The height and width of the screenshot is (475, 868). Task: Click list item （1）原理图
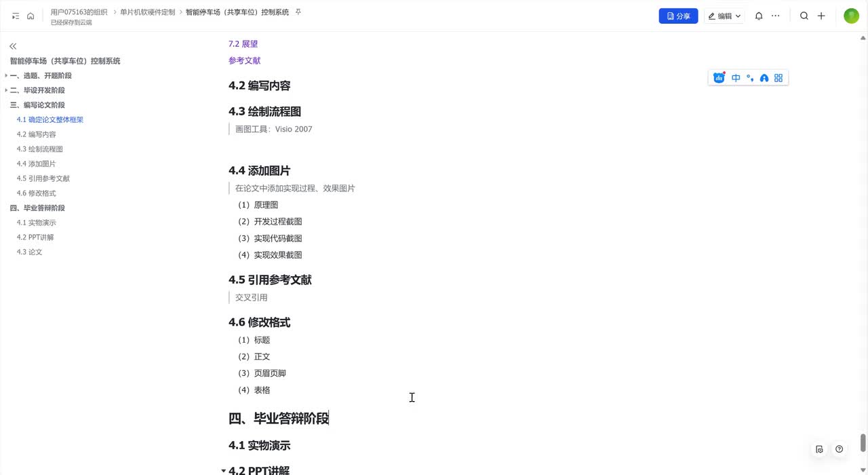tap(257, 206)
